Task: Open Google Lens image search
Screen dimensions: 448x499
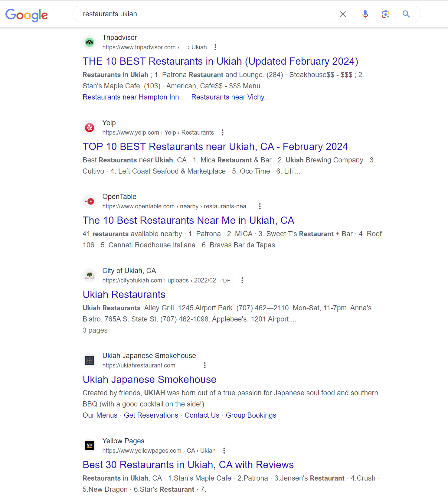Action: tap(385, 14)
